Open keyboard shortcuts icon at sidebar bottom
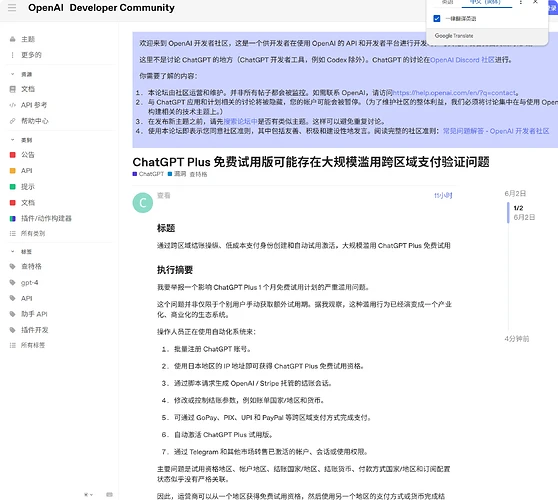 coord(109,495)
